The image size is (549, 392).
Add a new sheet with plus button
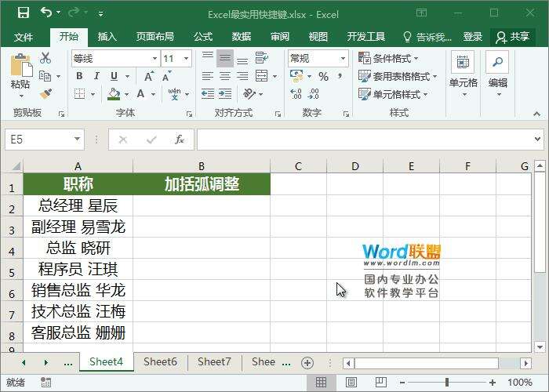point(307,362)
